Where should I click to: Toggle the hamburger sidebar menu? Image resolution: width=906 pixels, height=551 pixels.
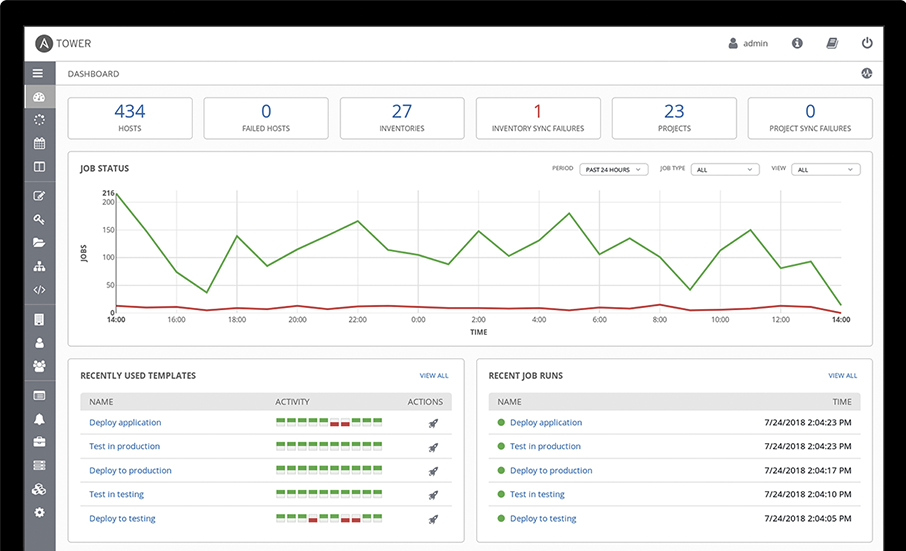39,73
